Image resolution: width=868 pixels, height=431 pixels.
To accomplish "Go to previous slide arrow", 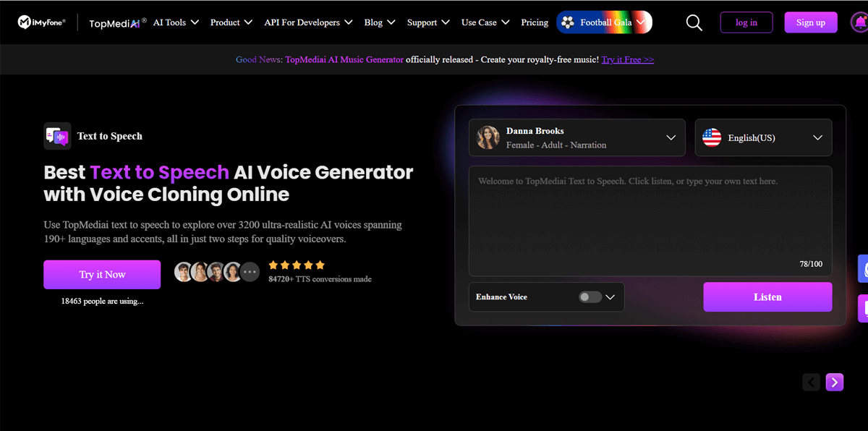I will (x=811, y=382).
